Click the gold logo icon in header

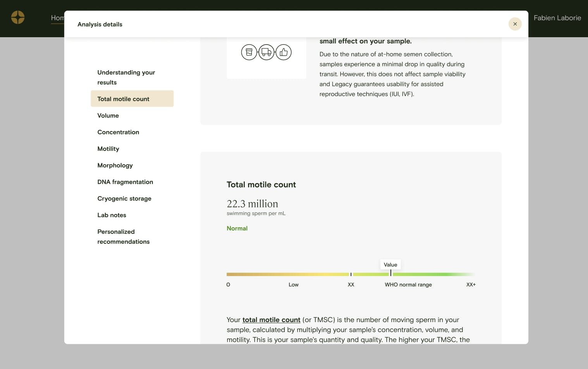click(x=18, y=17)
